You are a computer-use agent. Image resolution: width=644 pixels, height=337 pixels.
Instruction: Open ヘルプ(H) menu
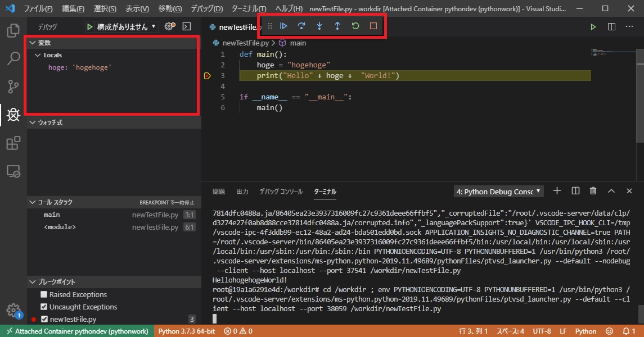289,8
